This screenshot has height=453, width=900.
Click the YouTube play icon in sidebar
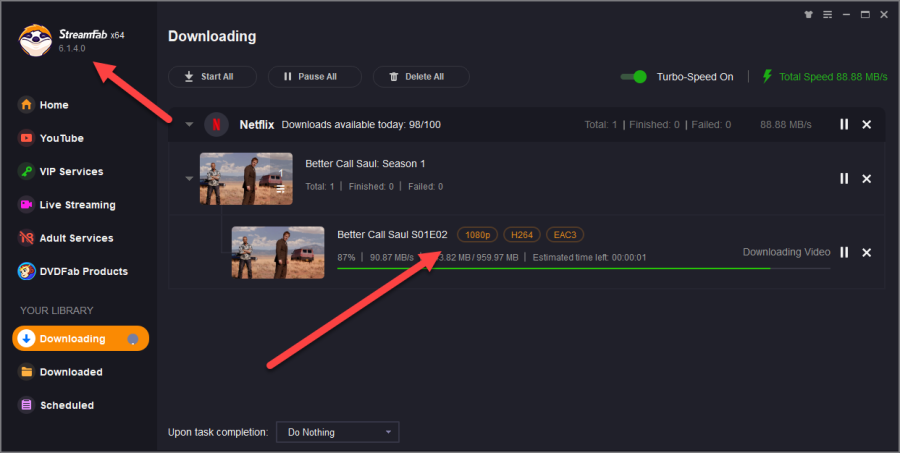click(26, 138)
